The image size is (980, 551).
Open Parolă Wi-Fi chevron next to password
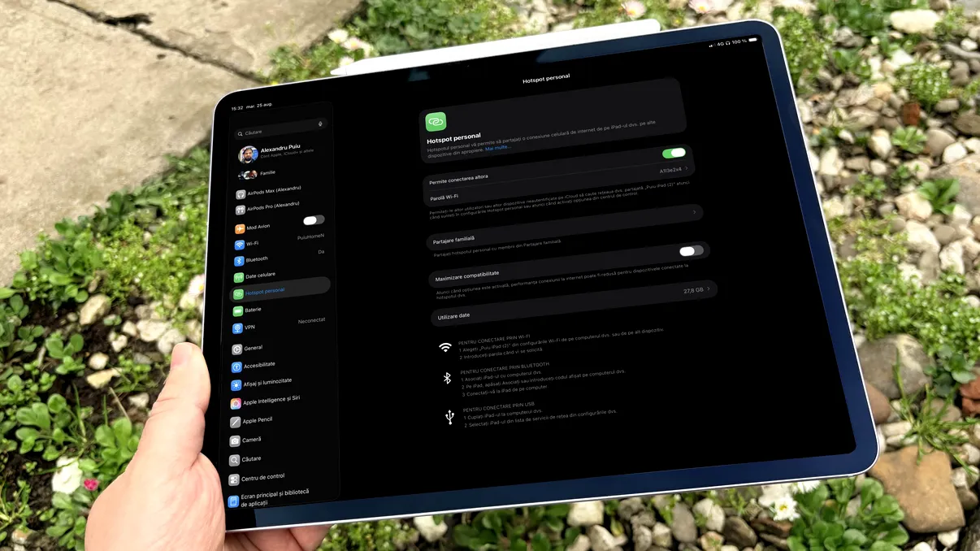(687, 169)
